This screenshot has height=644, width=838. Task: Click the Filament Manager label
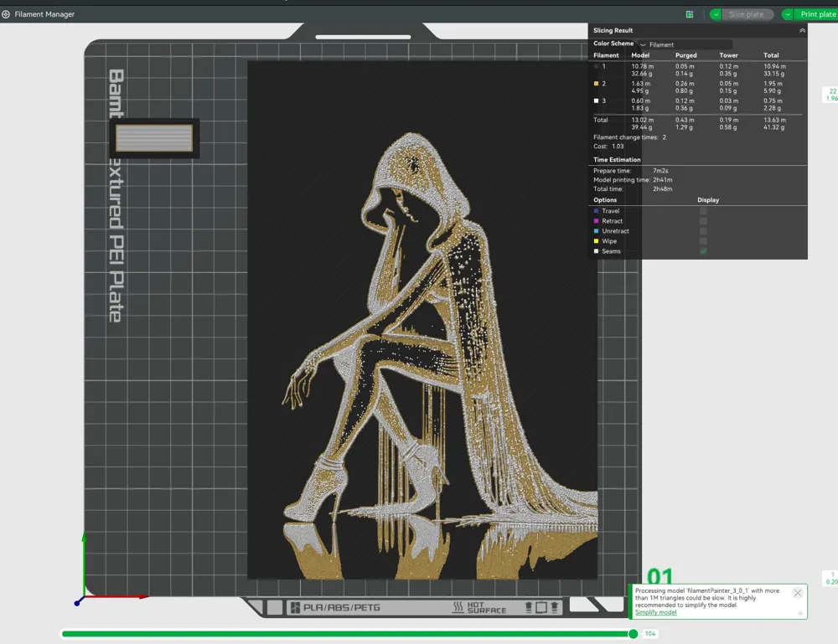click(44, 14)
